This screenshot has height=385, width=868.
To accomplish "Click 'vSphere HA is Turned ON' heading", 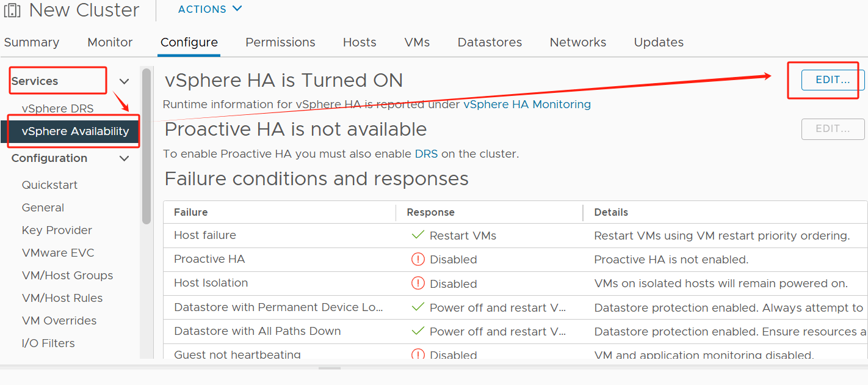I will click(284, 80).
